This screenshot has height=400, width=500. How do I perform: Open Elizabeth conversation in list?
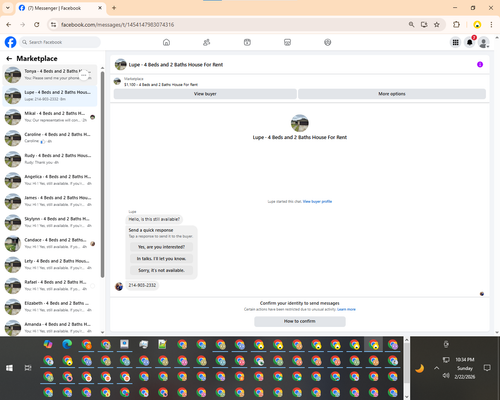50,307
